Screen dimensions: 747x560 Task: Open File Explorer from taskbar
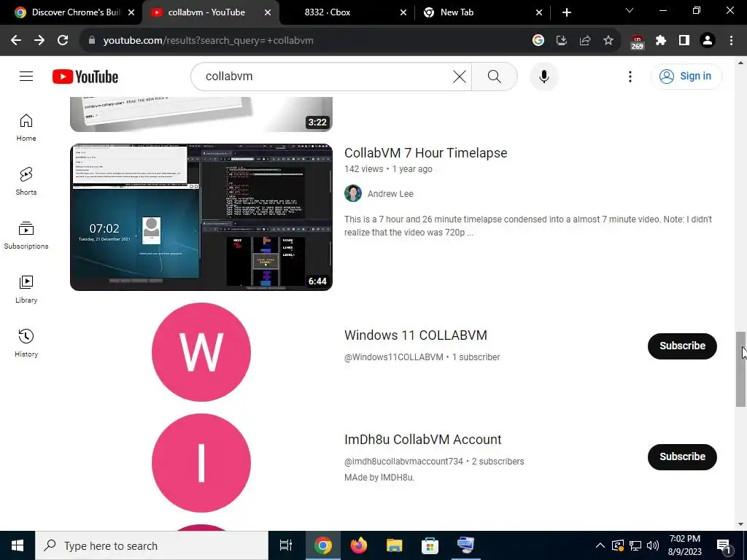click(x=395, y=545)
